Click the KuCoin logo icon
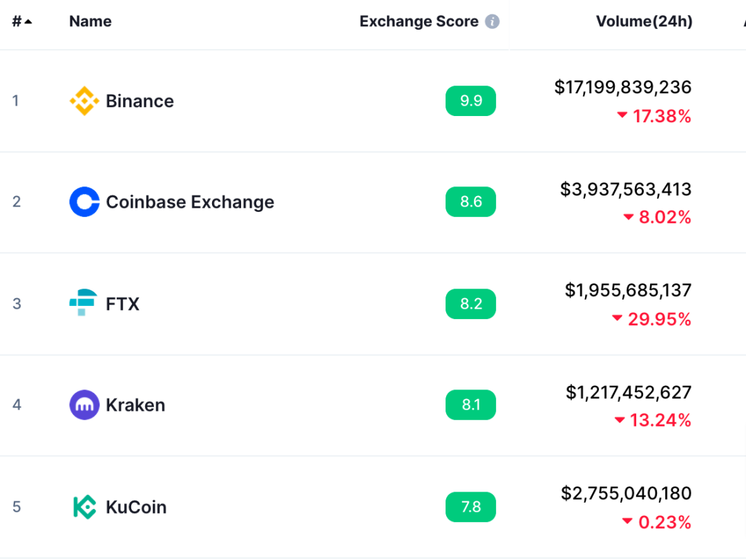 84,507
